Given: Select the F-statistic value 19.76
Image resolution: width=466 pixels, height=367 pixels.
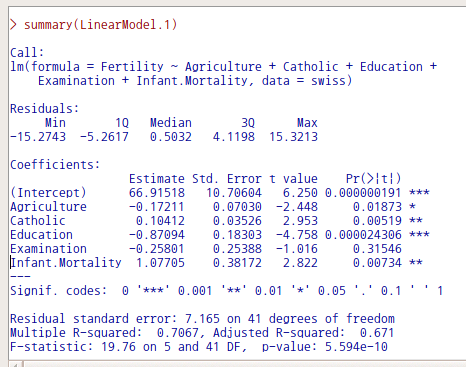Looking at the screenshot, I should pos(118,347).
